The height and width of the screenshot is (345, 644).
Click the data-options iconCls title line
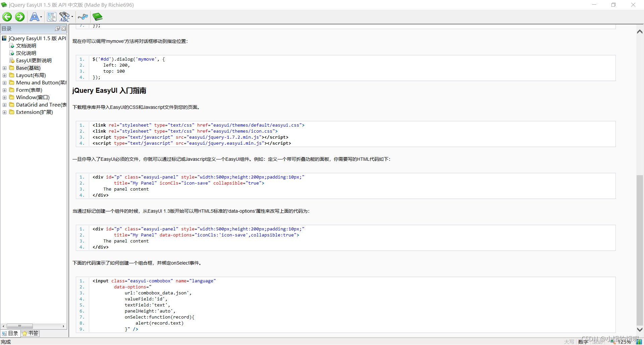(206, 235)
